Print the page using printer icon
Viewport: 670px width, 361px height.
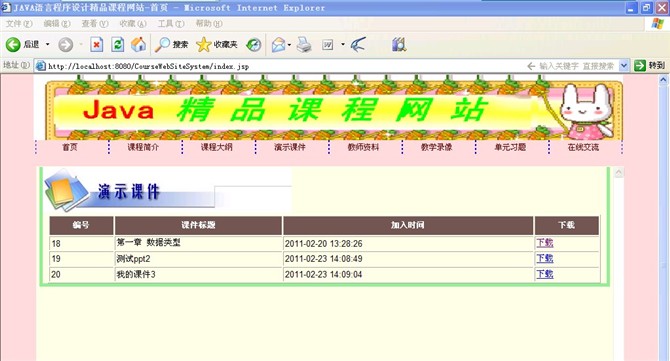tap(304, 44)
